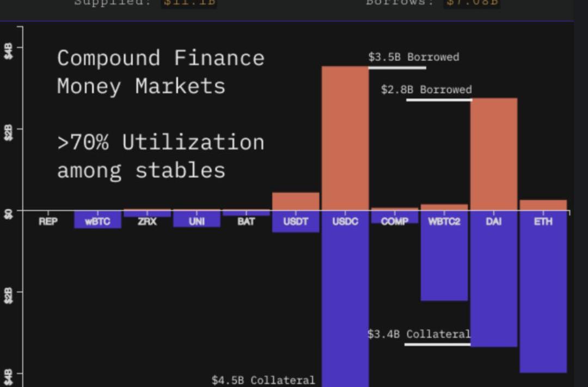Click the orange USDC borrowed bar
The height and width of the screenshot is (387, 588).
point(345,138)
